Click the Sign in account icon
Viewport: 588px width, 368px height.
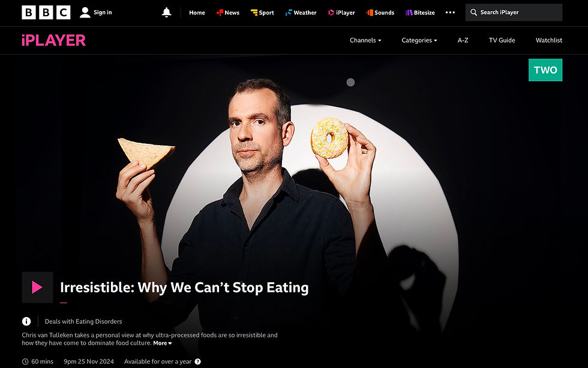coord(85,13)
